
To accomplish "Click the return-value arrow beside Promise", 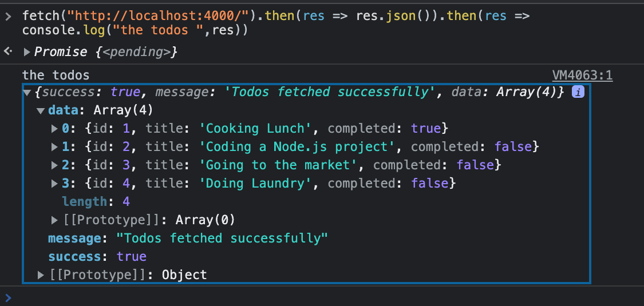I will 8,51.
